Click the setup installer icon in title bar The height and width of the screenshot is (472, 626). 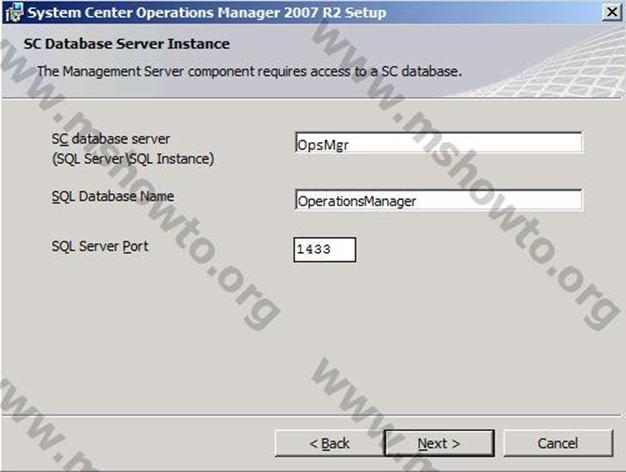[x=14, y=12]
